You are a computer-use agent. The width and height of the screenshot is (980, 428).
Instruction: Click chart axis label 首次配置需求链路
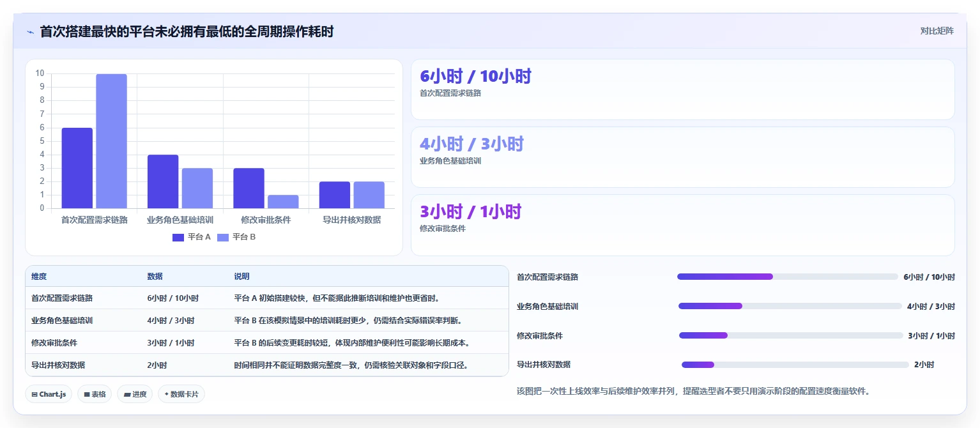(95, 220)
